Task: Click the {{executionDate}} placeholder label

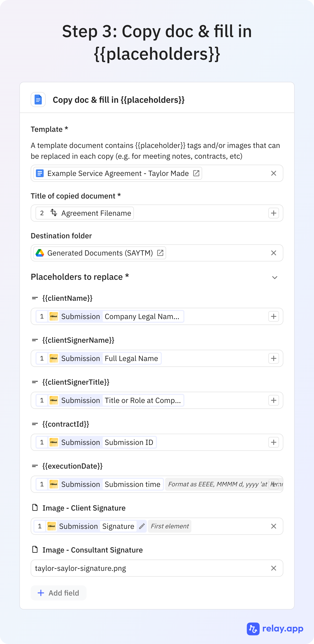Action: point(72,466)
